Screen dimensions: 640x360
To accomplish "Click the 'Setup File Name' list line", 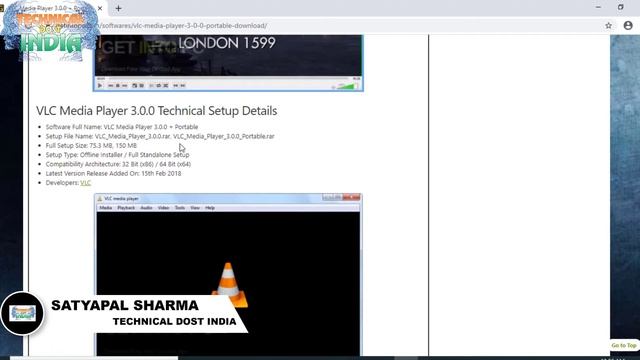I will (x=160, y=136).
